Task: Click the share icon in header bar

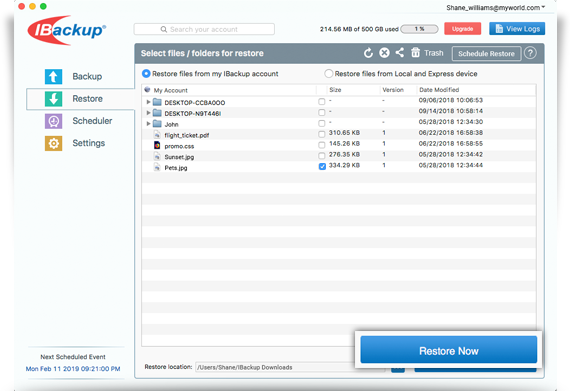Action: 400,53
